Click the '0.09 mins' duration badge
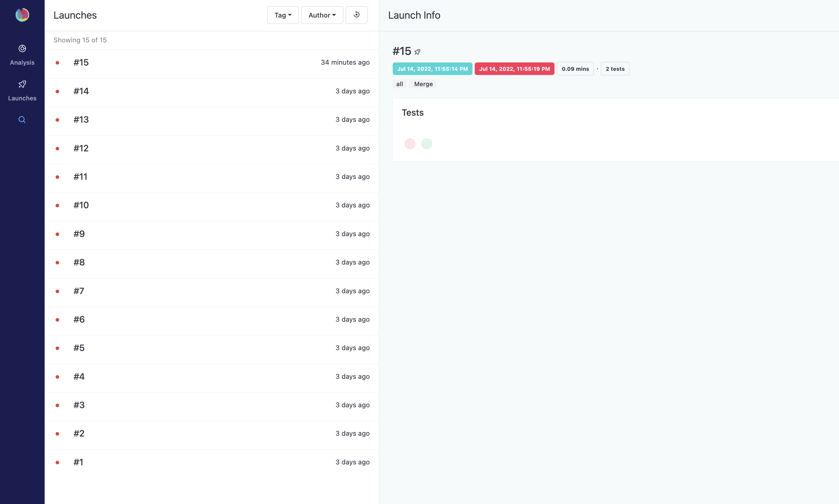The width and height of the screenshot is (839, 504). (575, 69)
